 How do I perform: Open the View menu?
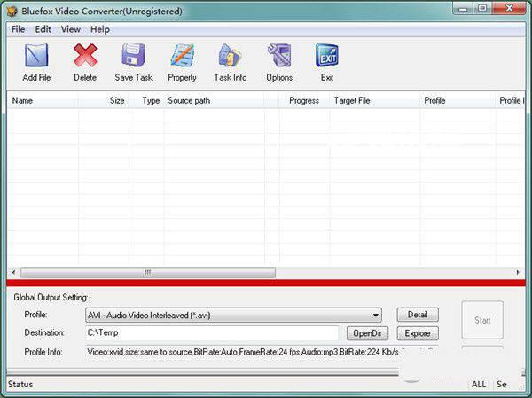(x=71, y=29)
